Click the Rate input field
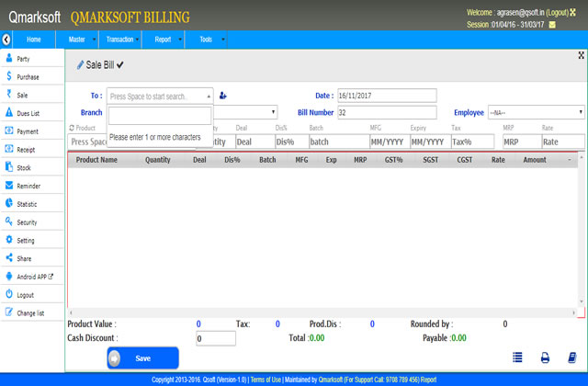588x386 pixels. point(563,142)
